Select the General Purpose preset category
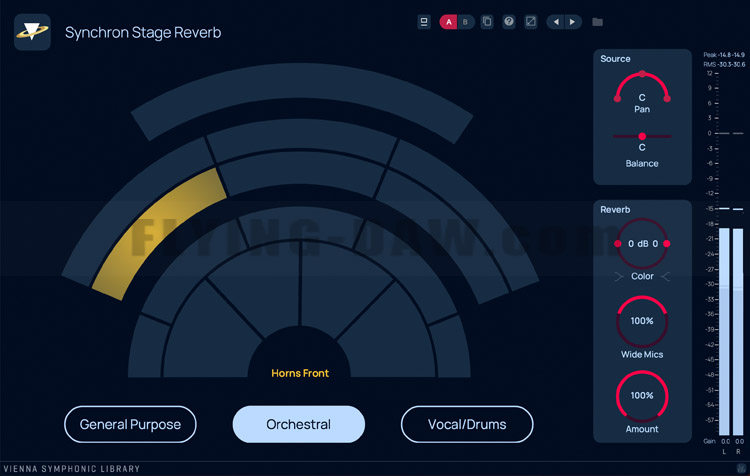The width and height of the screenshot is (750, 476). tap(130, 424)
